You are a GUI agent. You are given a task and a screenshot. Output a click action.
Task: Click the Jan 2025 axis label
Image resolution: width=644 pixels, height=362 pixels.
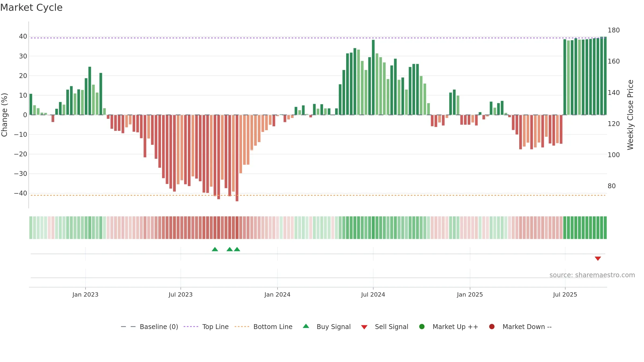pos(470,294)
